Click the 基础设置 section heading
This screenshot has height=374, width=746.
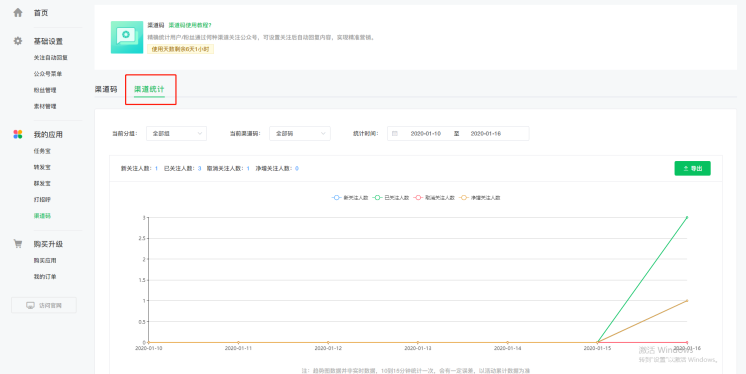[48, 41]
